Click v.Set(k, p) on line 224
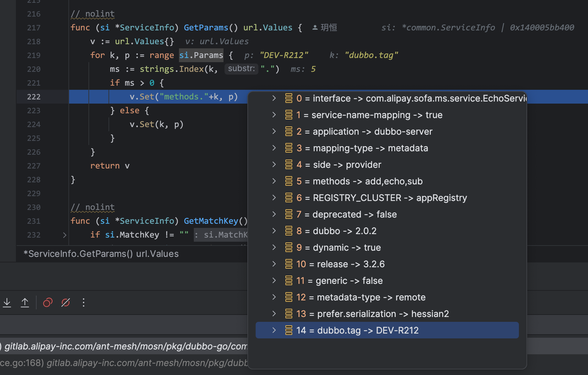Image resolution: width=588 pixels, height=375 pixels. coord(157,124)
